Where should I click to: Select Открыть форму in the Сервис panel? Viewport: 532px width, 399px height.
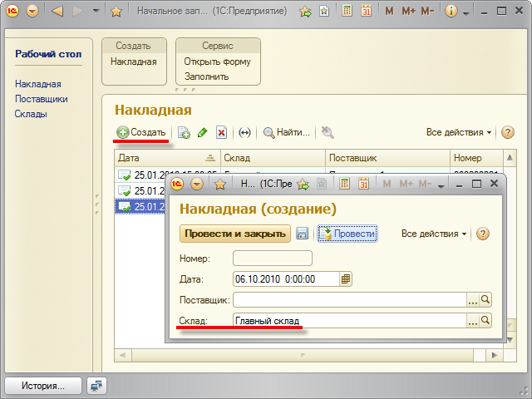click(x=217, y=62)
